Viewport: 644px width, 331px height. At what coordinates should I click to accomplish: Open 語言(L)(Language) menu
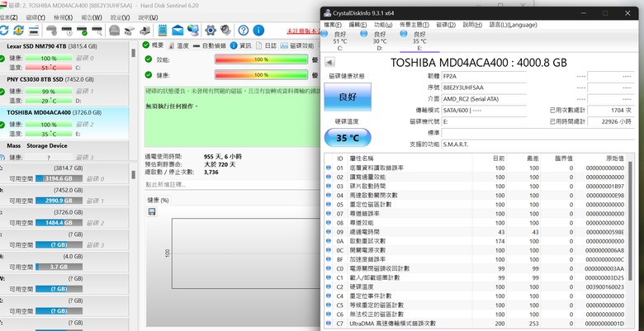[513, 25]
